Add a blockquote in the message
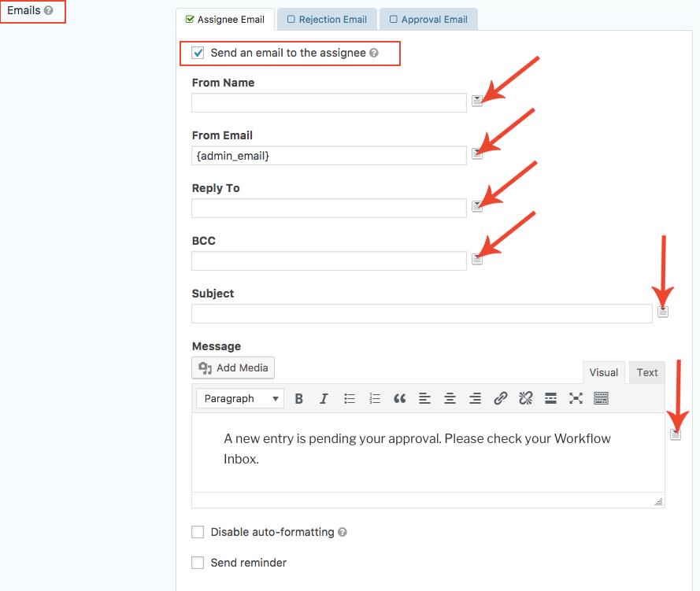The width and height of the screenshot is (700, 591). 399,399
